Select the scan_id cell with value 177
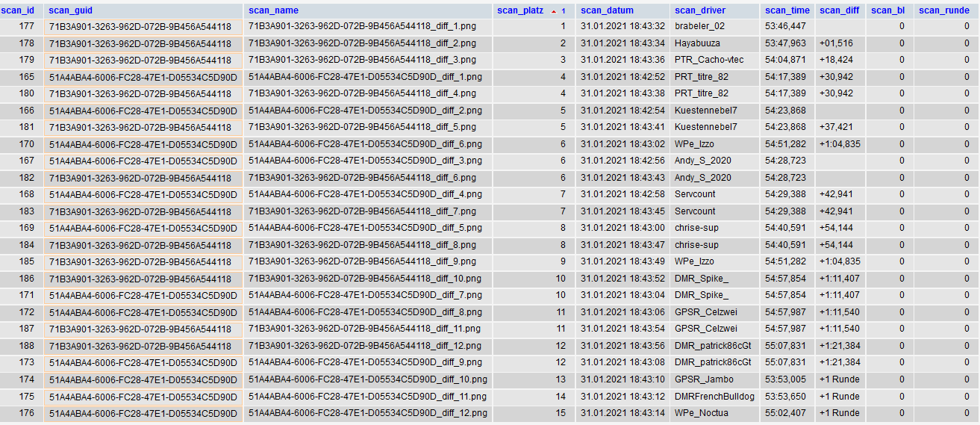The height and width of the screenshot is (425, 980). pyautogui.click(x=26, y=26)
